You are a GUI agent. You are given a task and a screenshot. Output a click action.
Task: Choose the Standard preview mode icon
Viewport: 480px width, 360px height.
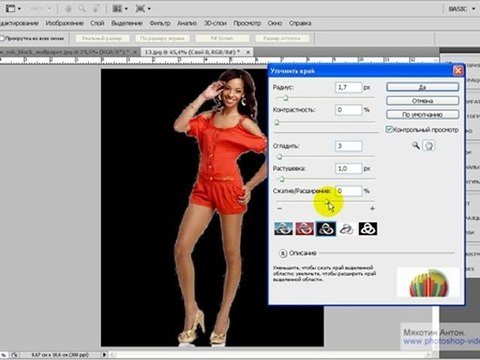(x=283, y=229)
